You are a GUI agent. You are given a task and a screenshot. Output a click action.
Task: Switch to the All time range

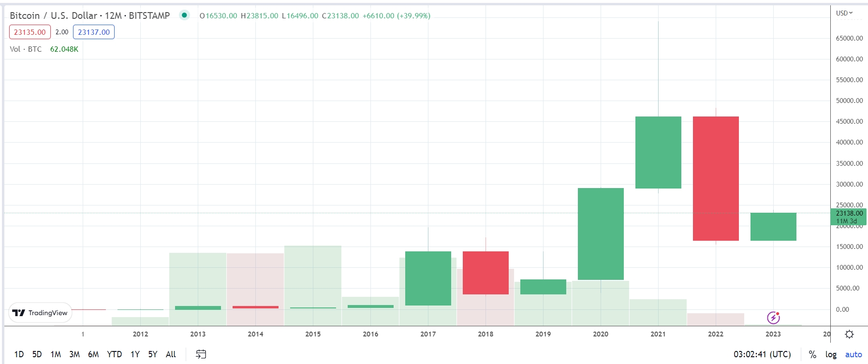tap(171, 354)
